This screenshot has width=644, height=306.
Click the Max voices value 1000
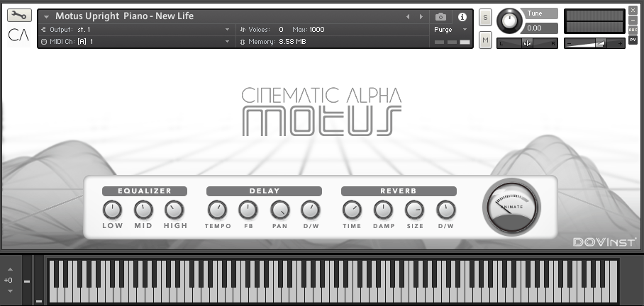[x=316, y=30]
